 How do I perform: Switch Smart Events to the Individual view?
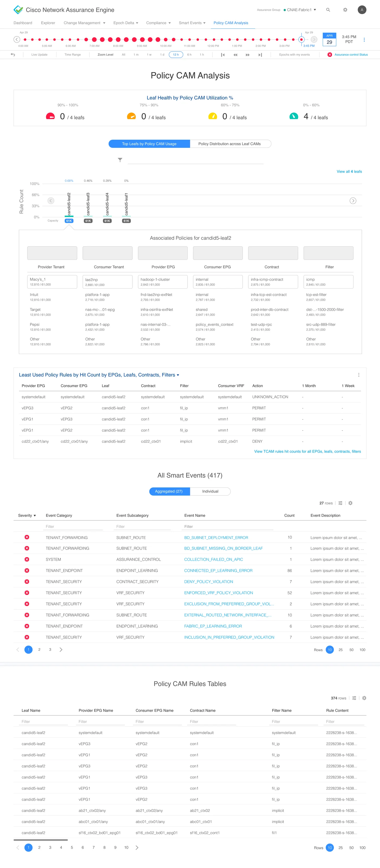210,491
